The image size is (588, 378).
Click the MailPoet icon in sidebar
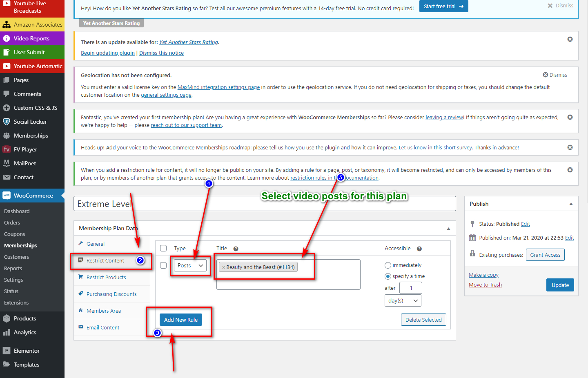click(x=7, y=163)
